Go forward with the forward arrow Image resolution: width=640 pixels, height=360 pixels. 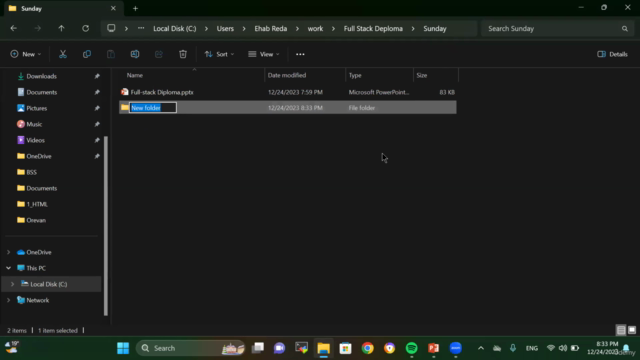(38, 28)
